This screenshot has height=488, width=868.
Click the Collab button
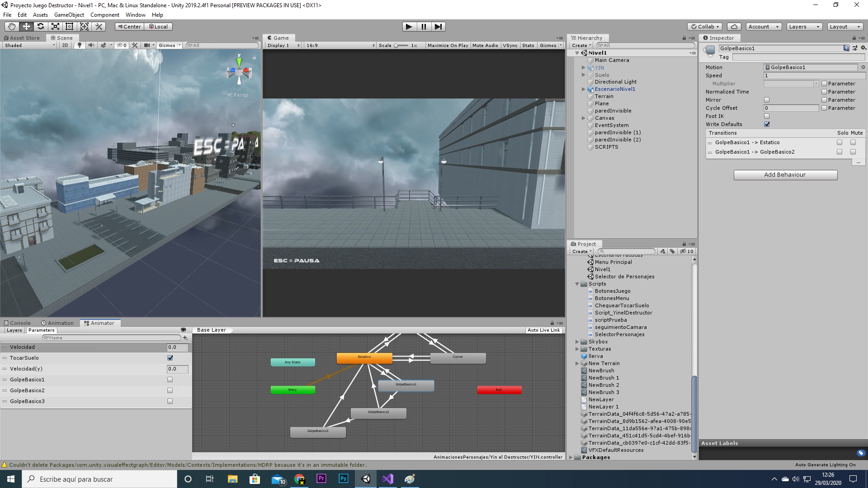coord(705,27)
